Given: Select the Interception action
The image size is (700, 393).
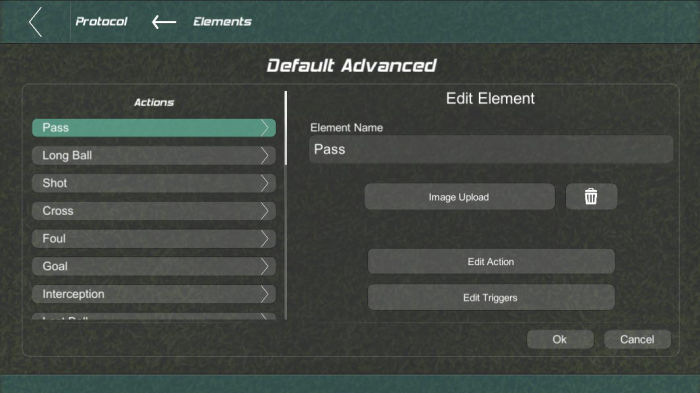Looking at the screenshot, I should pyautogui.click(x=154, y=294).
